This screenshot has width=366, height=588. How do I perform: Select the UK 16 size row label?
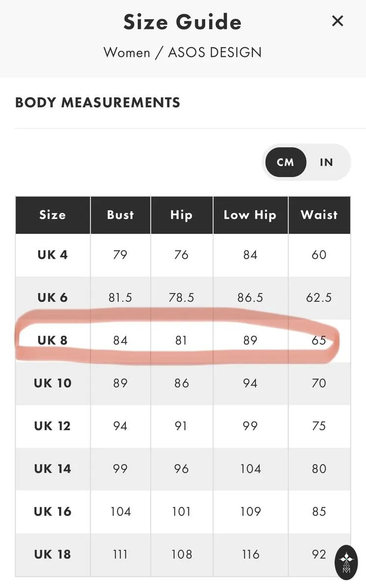tap(52, 511)
